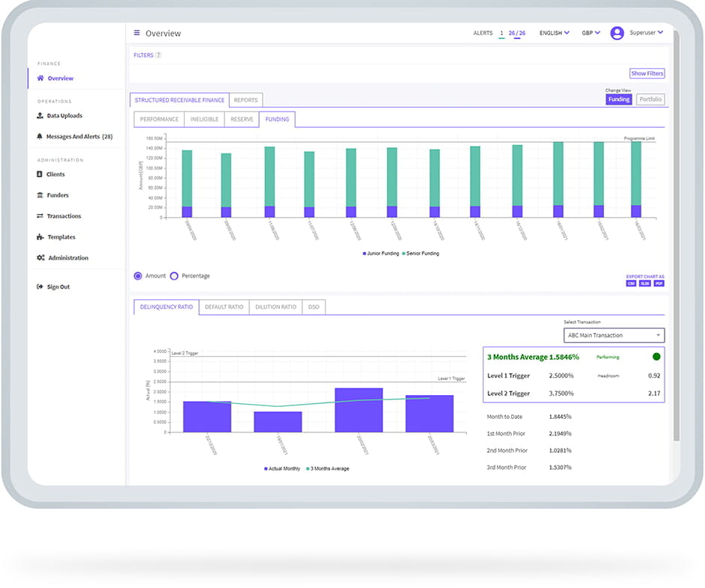Toggle Actual Monthly series in legend
The image size is (705, 588).
(x=282, y=468)
